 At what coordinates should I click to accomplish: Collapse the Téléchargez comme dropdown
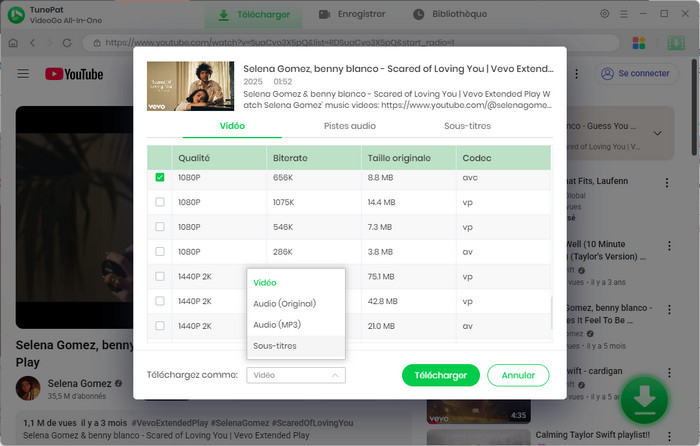296,375
